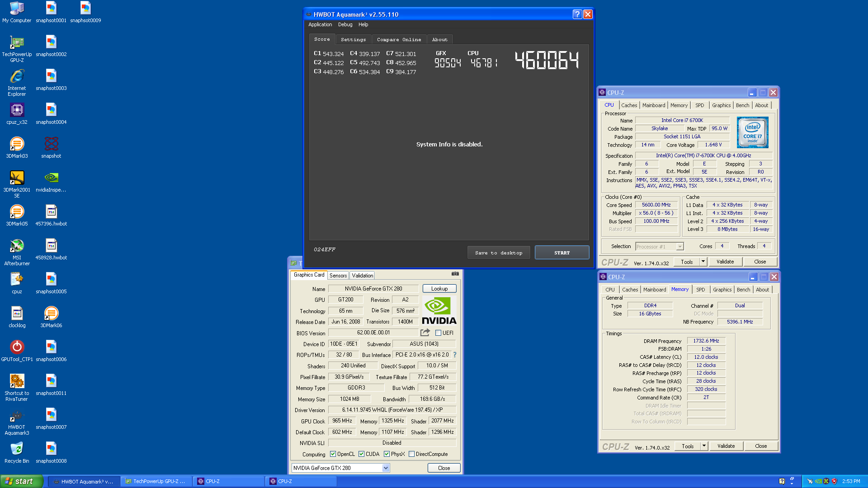Open Debug menu in Aquamark
This screenshot has width=868, height=488.
tap(345, 25)
